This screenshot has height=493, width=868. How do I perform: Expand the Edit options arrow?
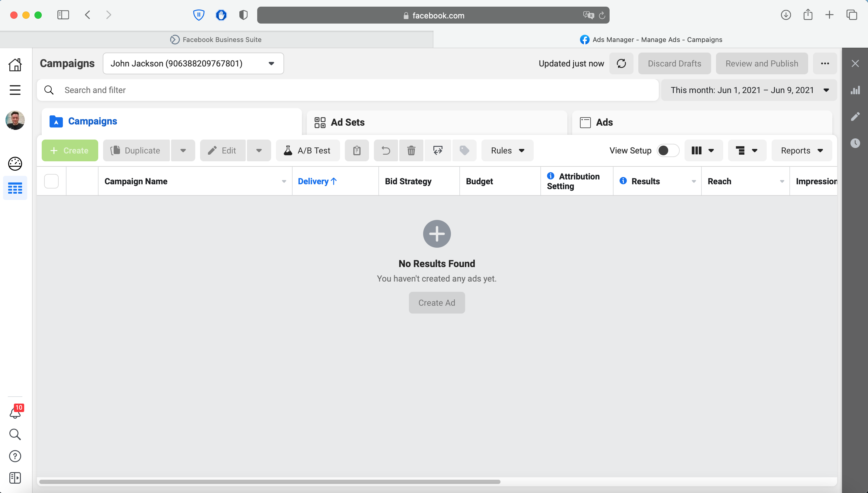(x=259, y=151)
